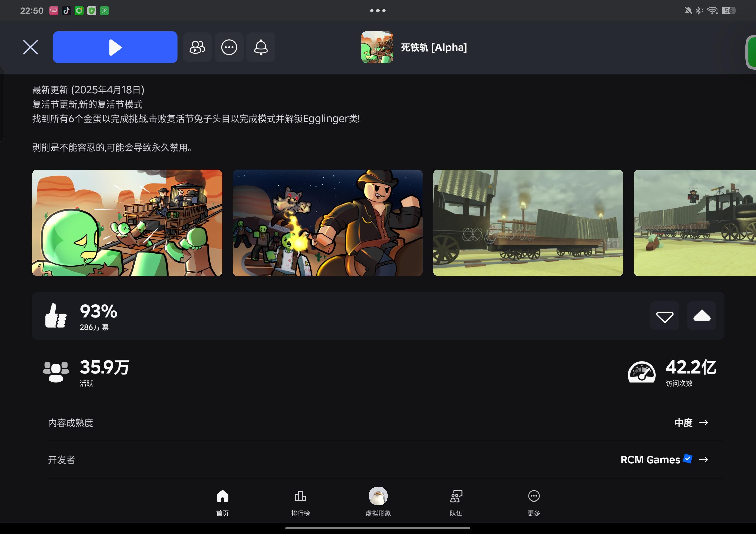Open the first green zombie train artwork

[x=127, y=223]
